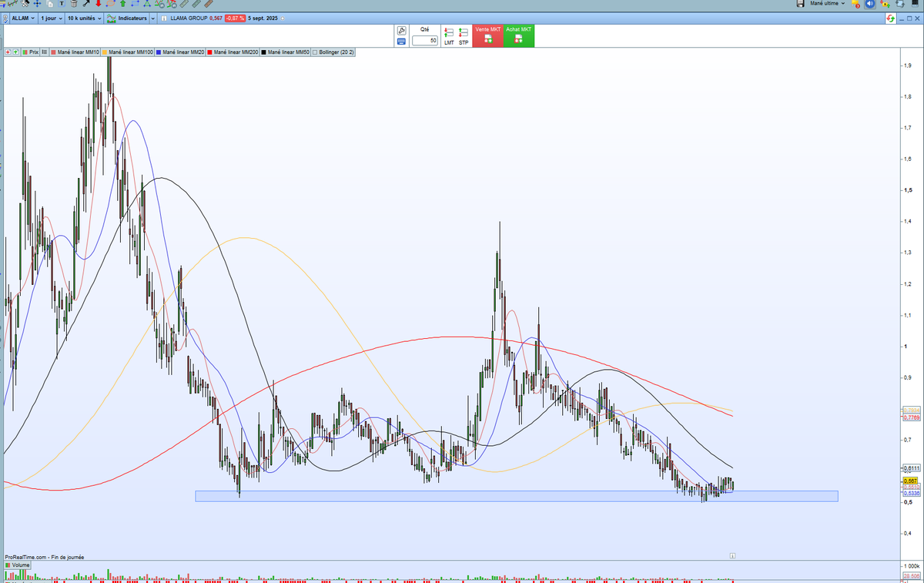Place a STP stop order
The height and width of the screenshot is (583, 924).
[x=464, y=36]
